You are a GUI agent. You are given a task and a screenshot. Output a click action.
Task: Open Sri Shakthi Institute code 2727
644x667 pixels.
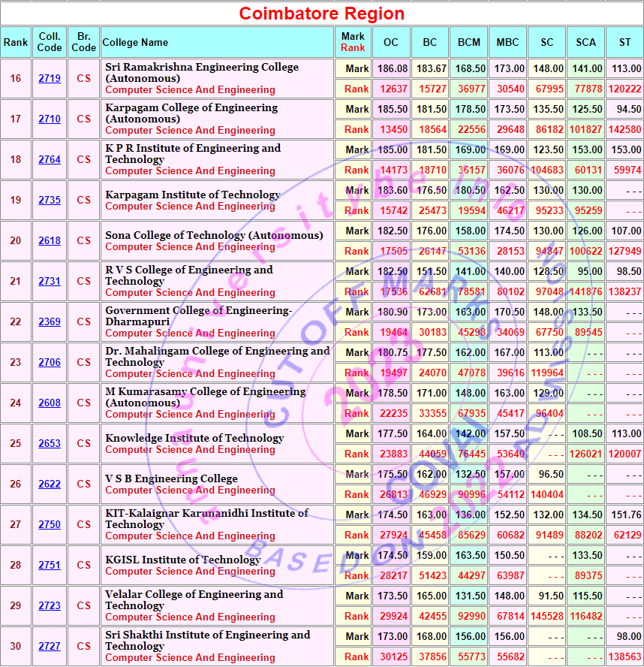point(50,647)
